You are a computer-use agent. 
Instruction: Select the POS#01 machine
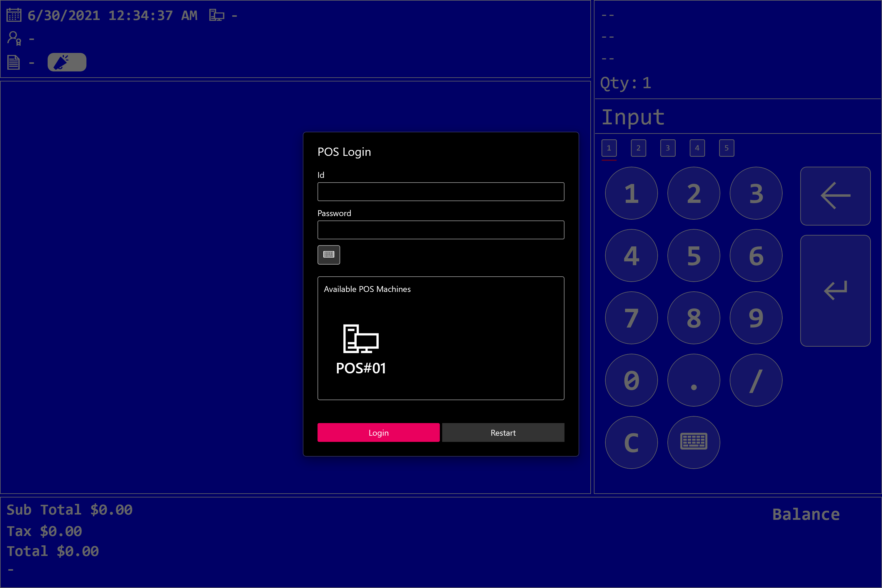(361, 350)
